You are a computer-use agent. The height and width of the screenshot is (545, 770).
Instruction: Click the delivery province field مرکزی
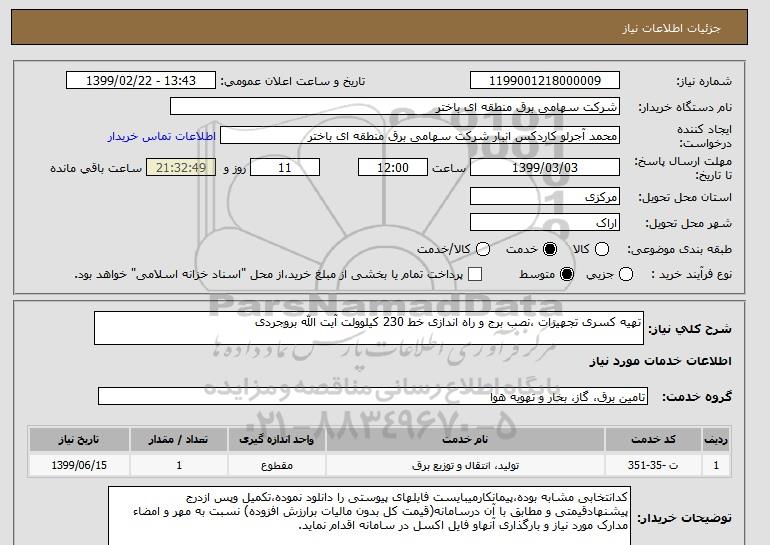(545, 196)
